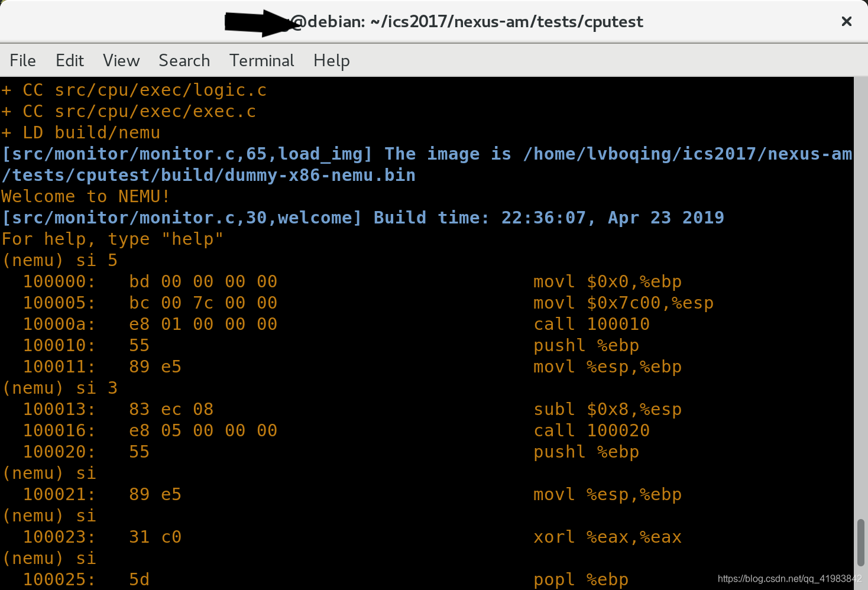Click the line '+ LD build/nemu'
The width and height of the screenshot is (868, 590).
click(x=81, y=132)
